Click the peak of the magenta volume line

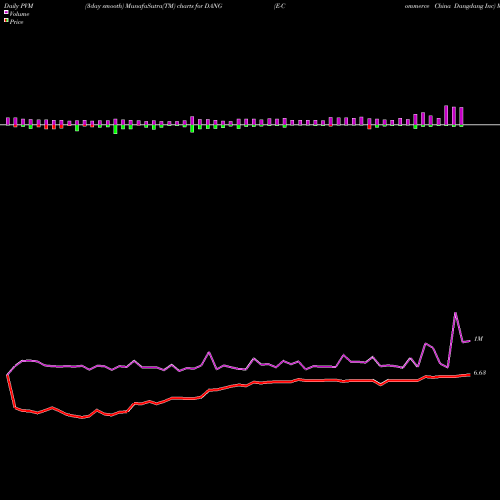(x=455, y=313)
